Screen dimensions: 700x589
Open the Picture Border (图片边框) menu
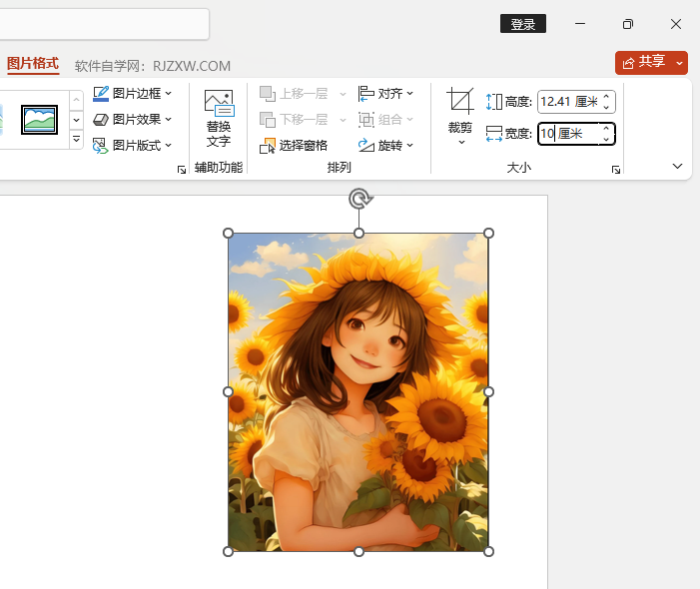click(132, 93)
